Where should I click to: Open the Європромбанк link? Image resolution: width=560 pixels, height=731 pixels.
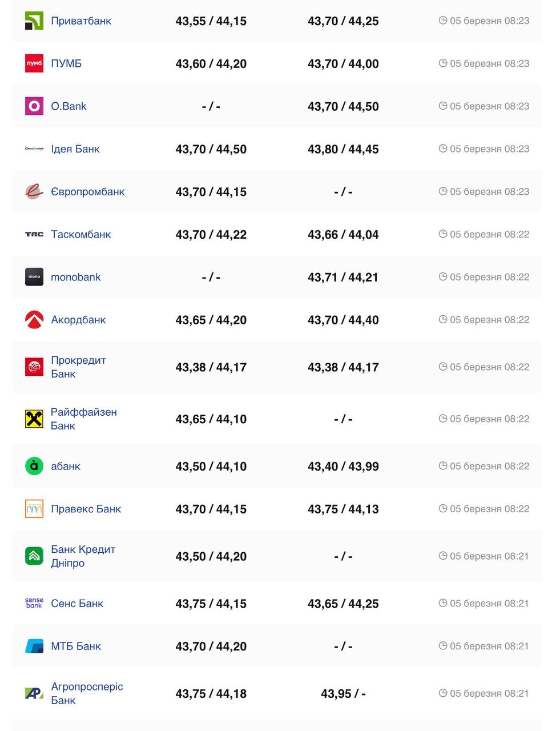(x=88, y=192)
